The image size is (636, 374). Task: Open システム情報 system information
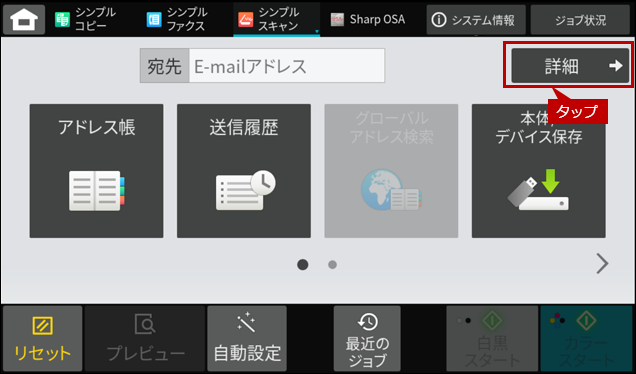pos(476,20)
